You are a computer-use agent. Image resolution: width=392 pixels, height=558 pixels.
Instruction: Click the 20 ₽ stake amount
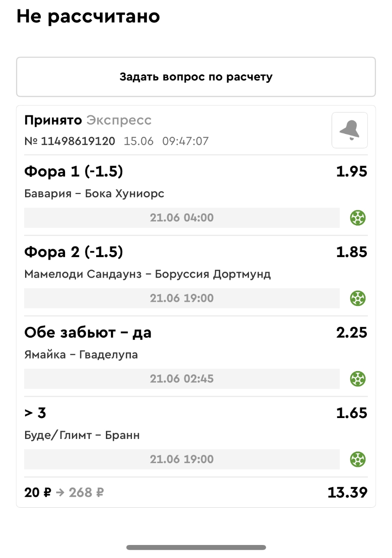38,492
